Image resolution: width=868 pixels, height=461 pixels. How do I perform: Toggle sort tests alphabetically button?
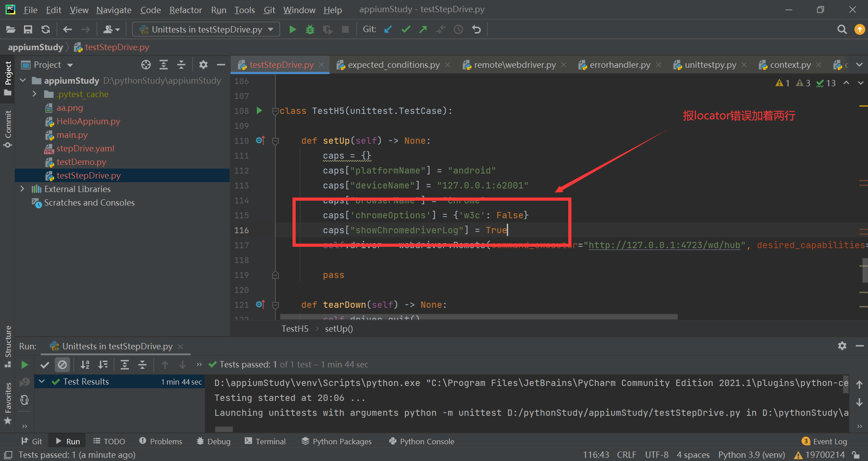(x=85, y=365)
